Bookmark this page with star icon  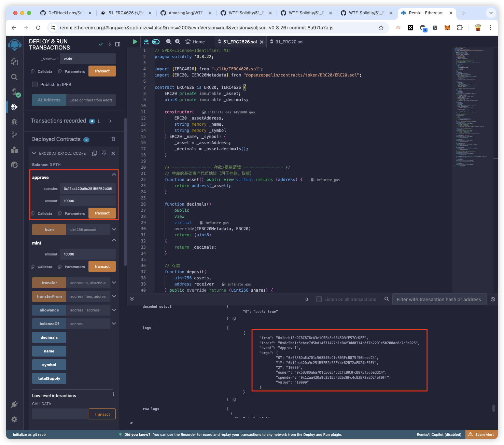(x=381, y=28)
